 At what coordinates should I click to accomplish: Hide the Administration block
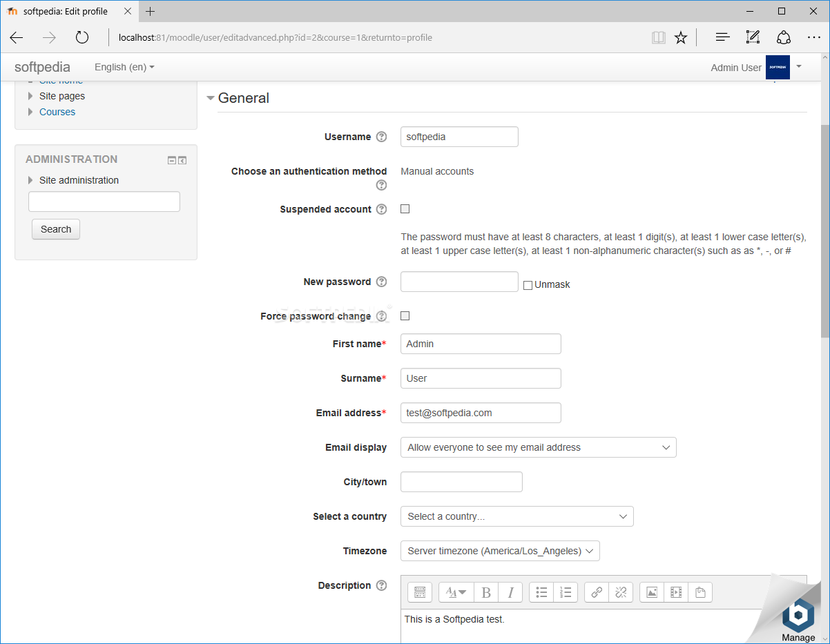(172, 160)
